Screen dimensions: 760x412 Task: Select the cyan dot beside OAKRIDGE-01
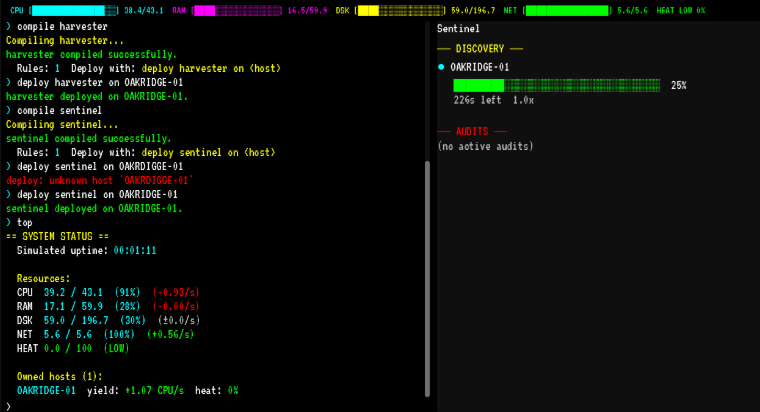[x=441, y=67]
